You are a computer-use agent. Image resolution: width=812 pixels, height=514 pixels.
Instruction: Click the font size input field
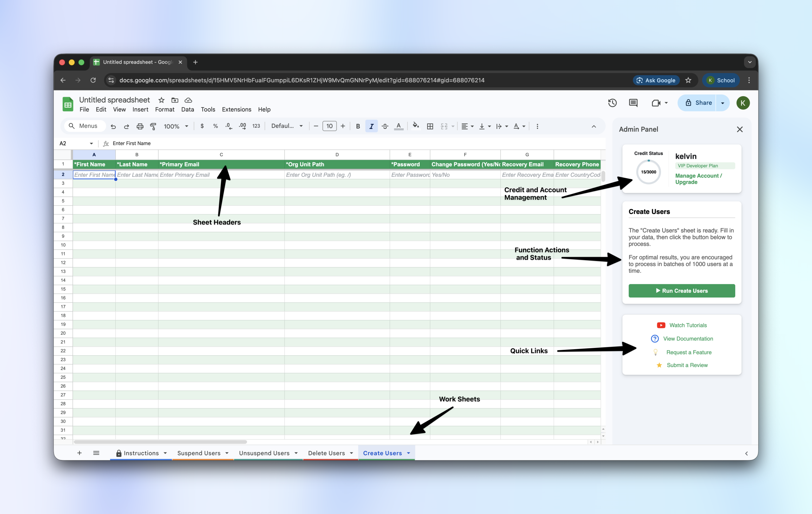pos(329,126)
